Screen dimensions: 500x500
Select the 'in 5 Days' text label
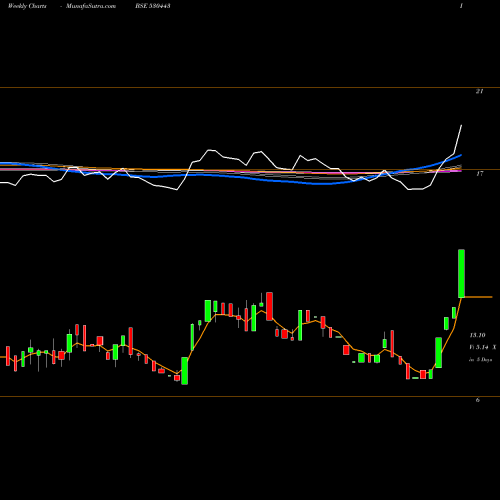click(x=480, y=360)
